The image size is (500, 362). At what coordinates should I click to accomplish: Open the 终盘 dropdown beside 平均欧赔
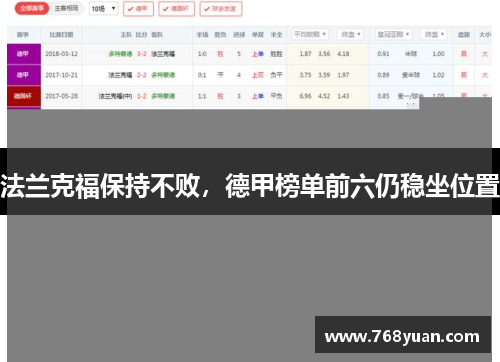tap(351, 34)
